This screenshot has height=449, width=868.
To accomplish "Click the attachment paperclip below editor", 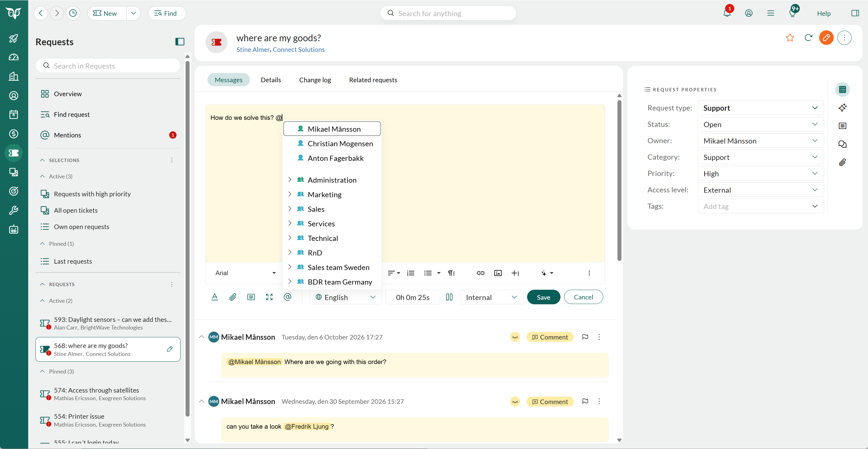I will tap(233, 297).
